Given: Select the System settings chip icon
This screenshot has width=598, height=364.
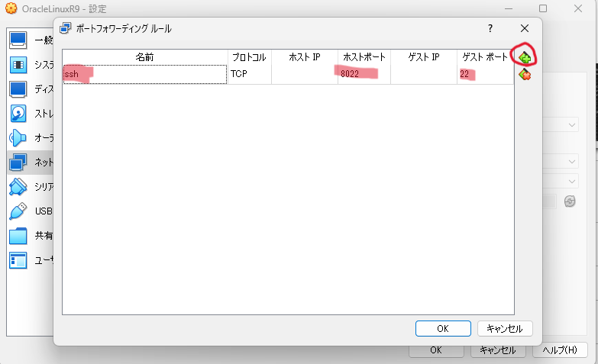Looking at the screenshot, I should point(18,64).
